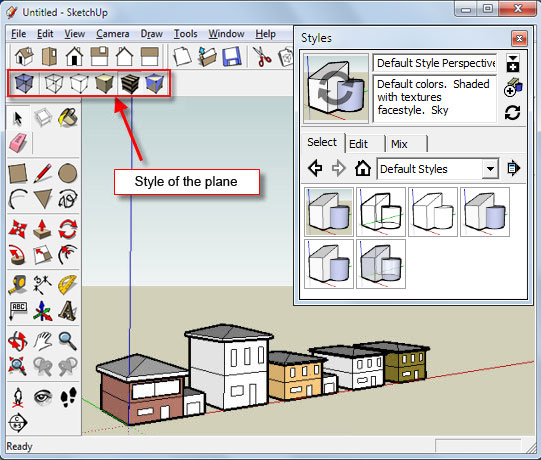
Task: Edit the Default Style Perspective name field
Action: 435,63
